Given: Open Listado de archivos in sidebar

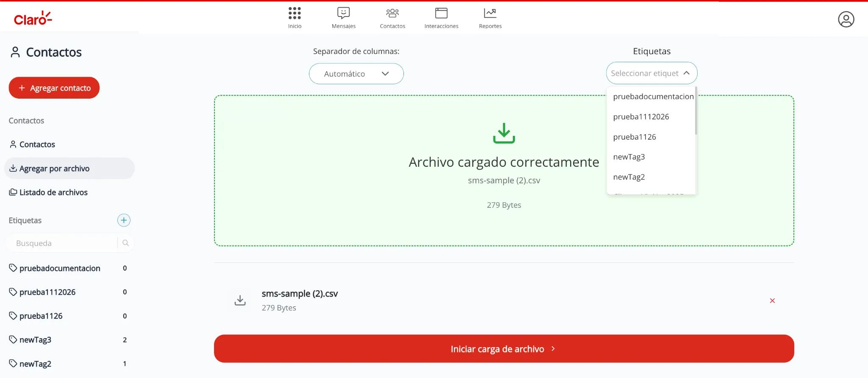Looking at the screenshot, I should (x=53, y=193).
